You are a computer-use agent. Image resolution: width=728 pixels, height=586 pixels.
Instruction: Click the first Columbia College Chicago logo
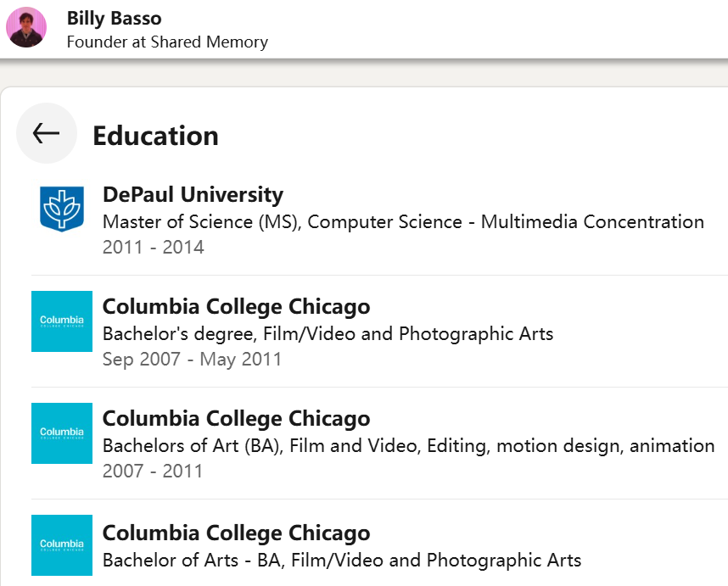[x=62, y=321]
